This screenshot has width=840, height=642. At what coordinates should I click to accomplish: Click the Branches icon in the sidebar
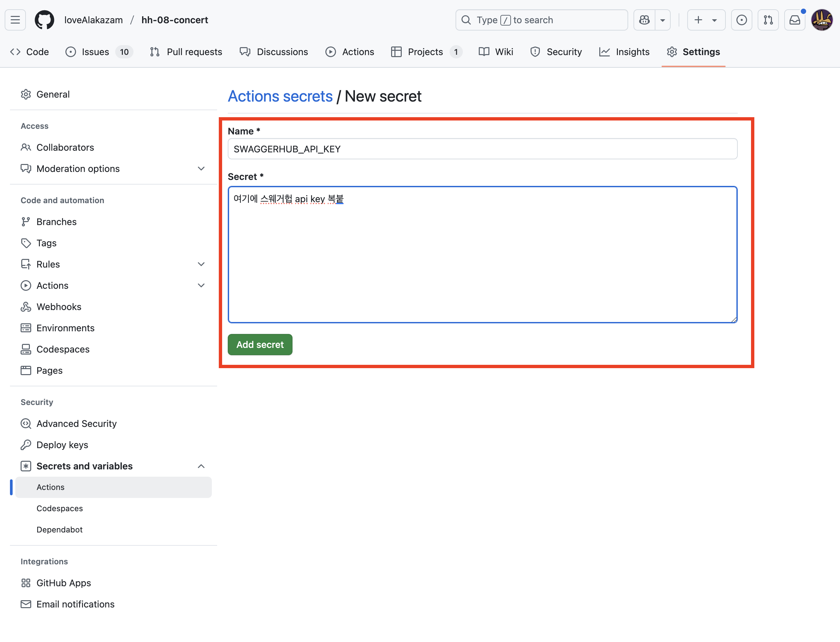26,222
